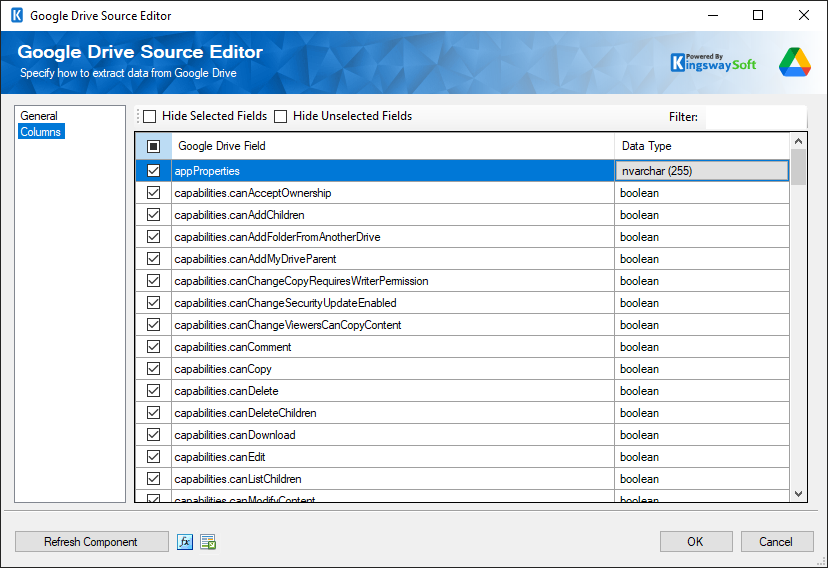Viewport: 828px width, 568px height.
Task: Uncheck capabilities.canAcceptOwnership checkbox
Action: coord(154,193)
